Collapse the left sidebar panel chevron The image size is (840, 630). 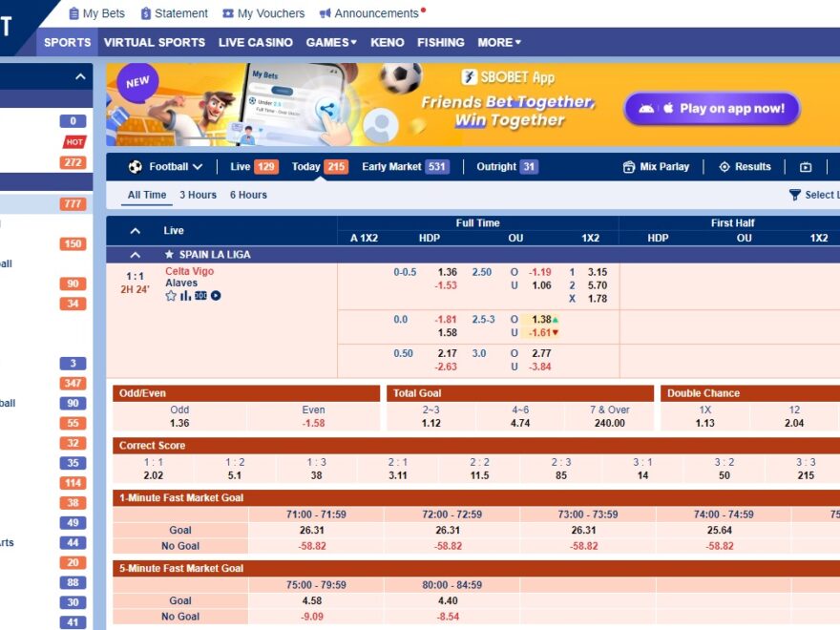tap(80, 76)
